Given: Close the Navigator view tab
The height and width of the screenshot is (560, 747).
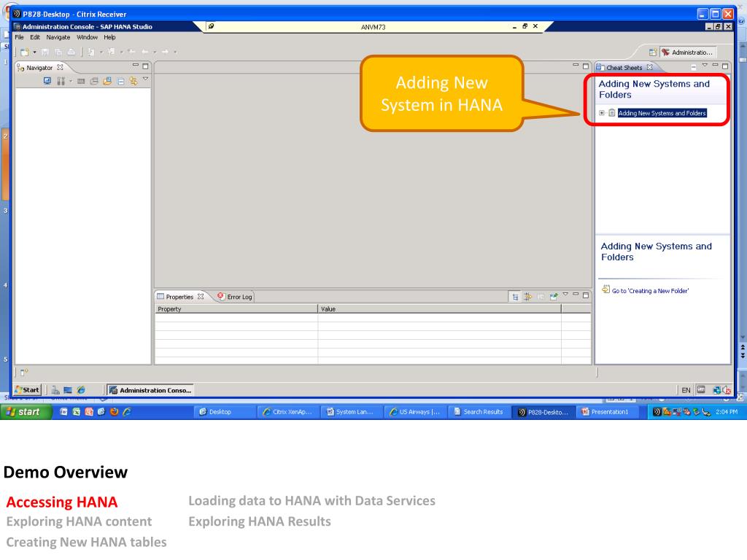Looking at the screenshot, I should tap(60, 68).
